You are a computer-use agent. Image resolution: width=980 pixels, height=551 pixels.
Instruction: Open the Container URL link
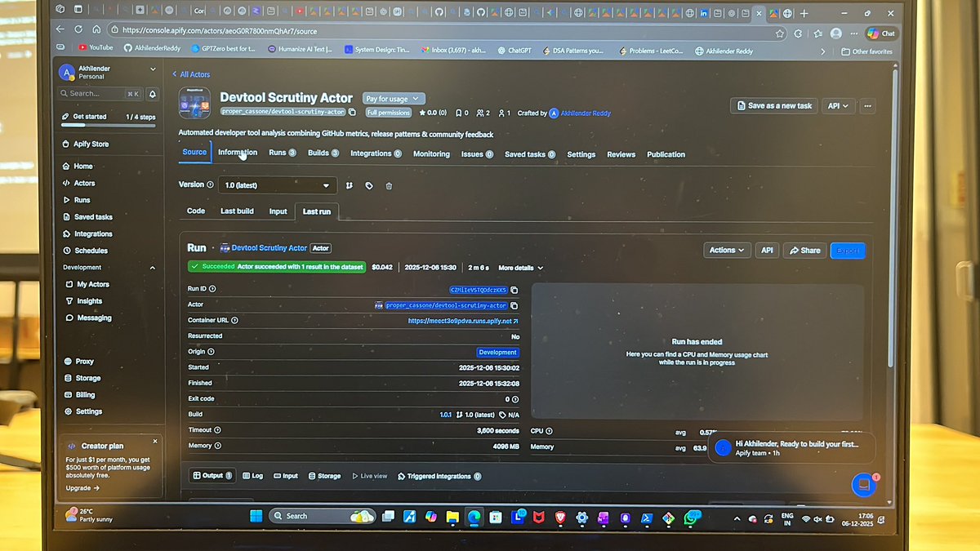[x=463, y=321]
